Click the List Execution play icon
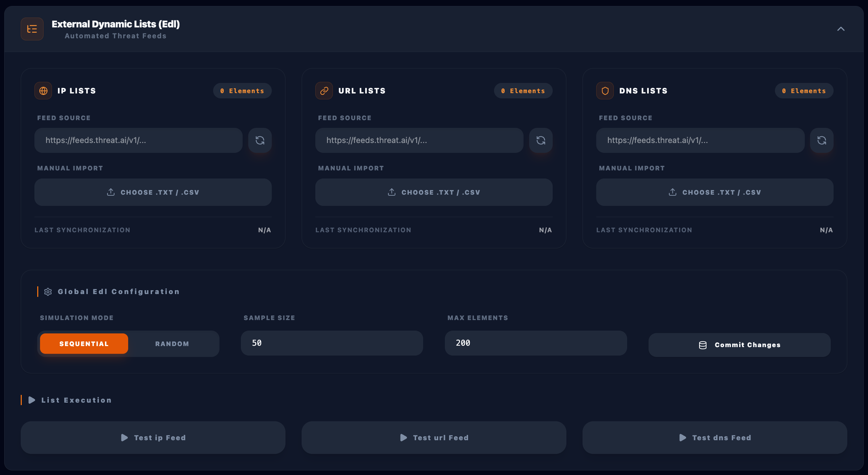 [32, 400]
